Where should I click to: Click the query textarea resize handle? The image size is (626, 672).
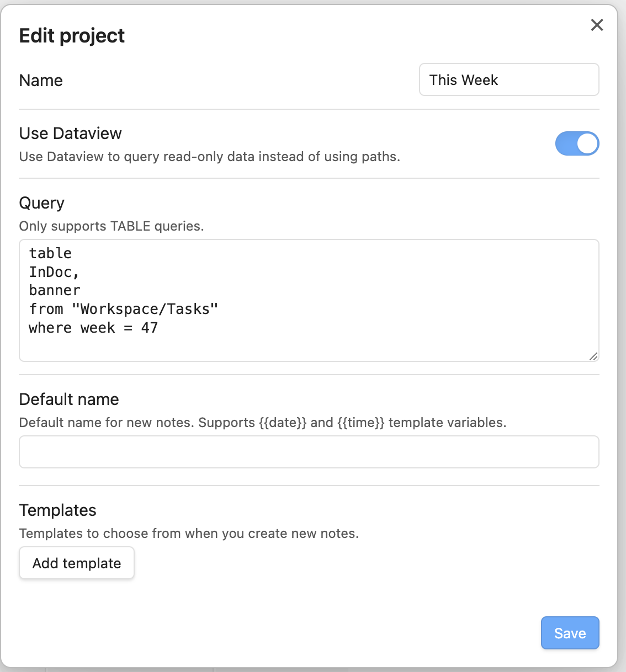[595, 356]
